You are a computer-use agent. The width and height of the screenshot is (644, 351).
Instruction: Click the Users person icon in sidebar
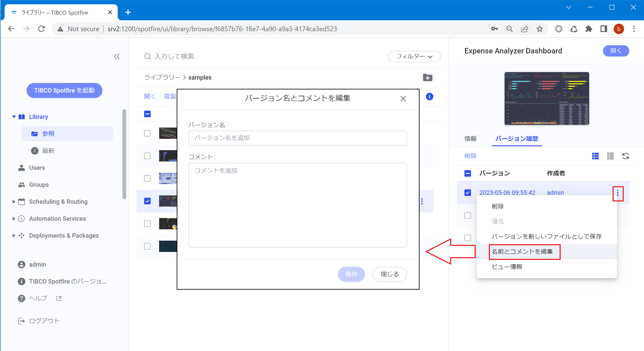pyautogui.click(x=22, y=168)
